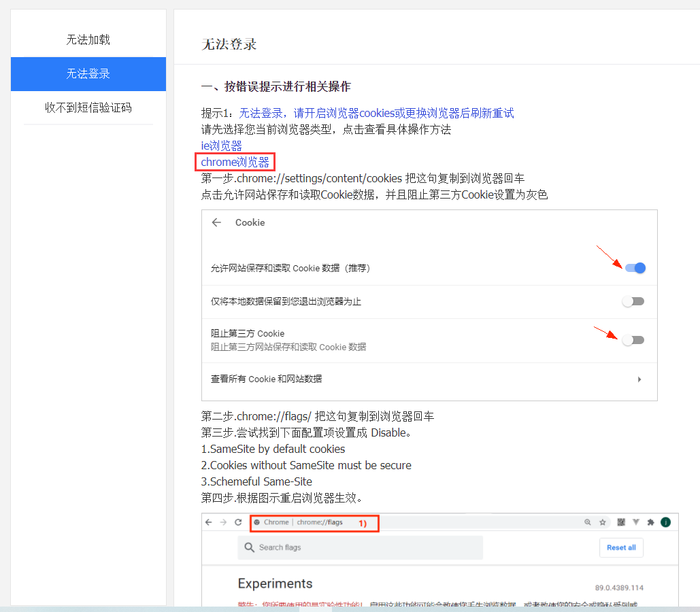Click the extensions puzzle piece icon
Screen dimensions: 700x612
651,522
